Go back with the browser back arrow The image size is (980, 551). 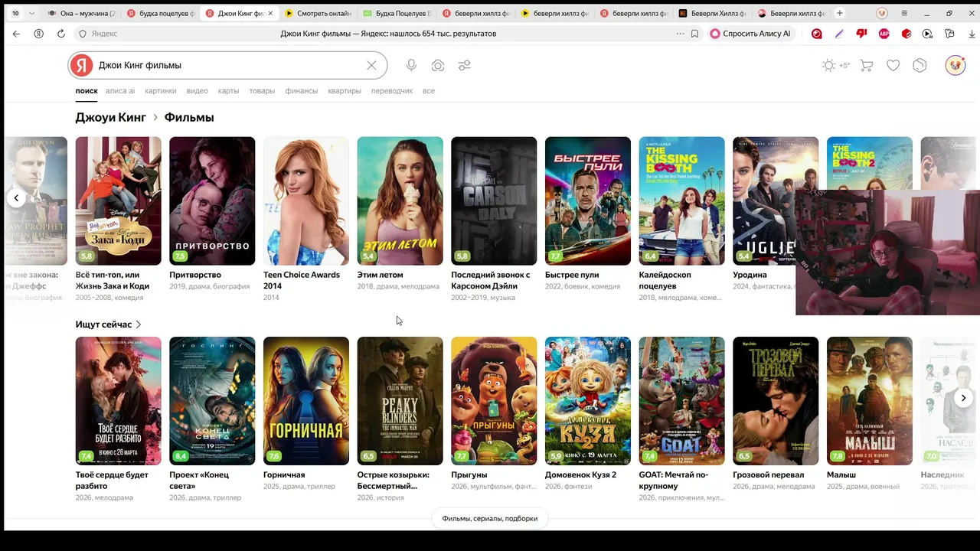tap(16, 34)
